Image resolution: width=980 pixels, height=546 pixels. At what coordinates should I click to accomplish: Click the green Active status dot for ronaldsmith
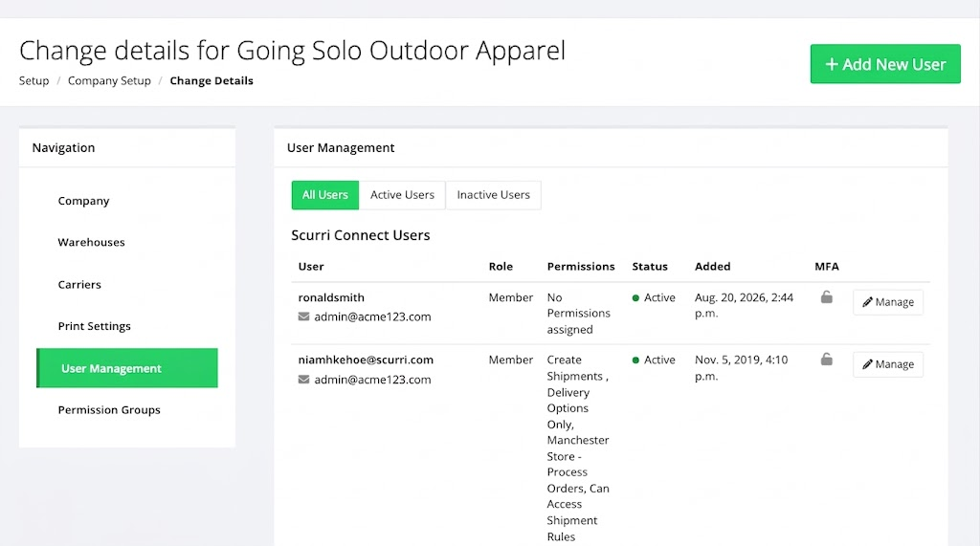[x=635, y=298]
